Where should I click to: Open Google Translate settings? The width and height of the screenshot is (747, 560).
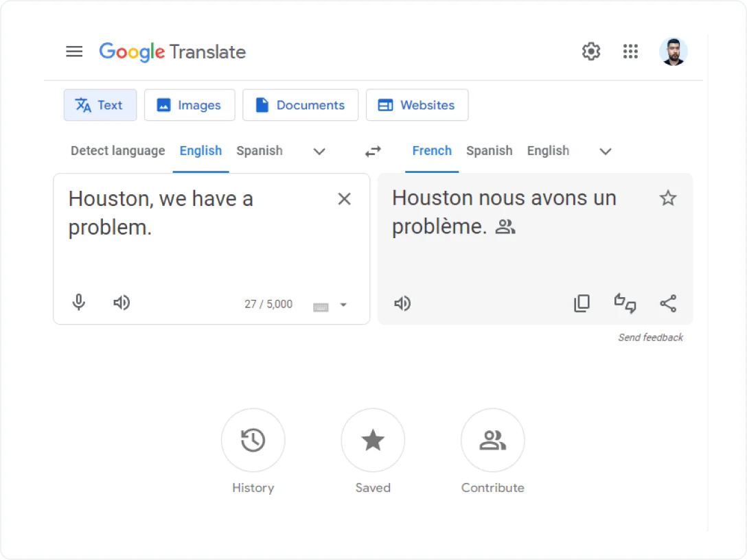[590, 51]
